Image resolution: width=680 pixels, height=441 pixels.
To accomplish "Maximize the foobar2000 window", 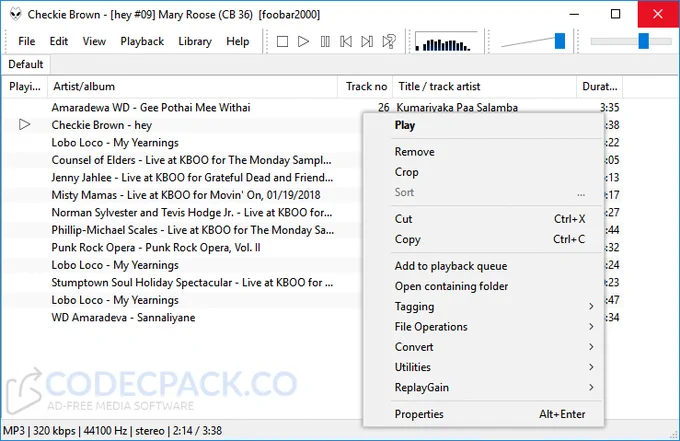I will click(x=615, y=14).
